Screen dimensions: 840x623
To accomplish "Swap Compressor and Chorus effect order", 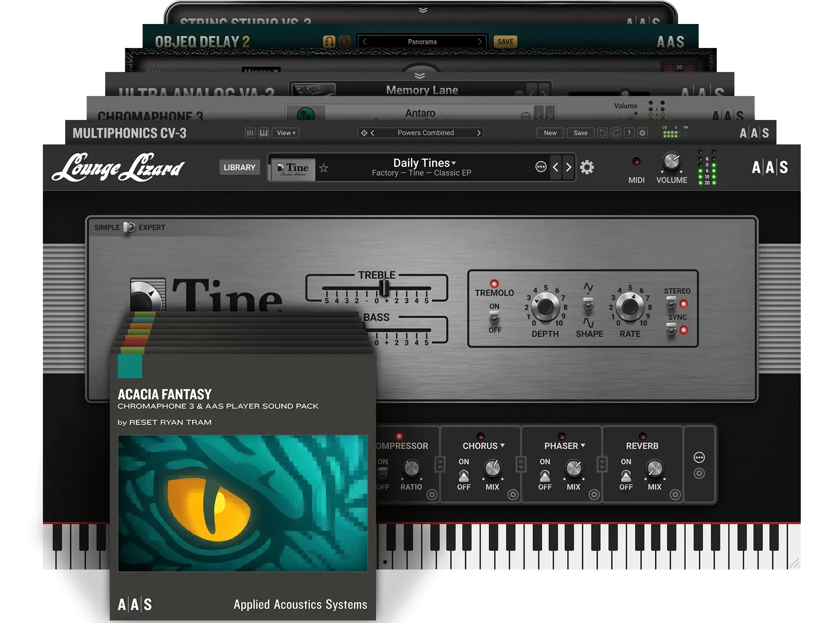I will click(x=440, y=464).
